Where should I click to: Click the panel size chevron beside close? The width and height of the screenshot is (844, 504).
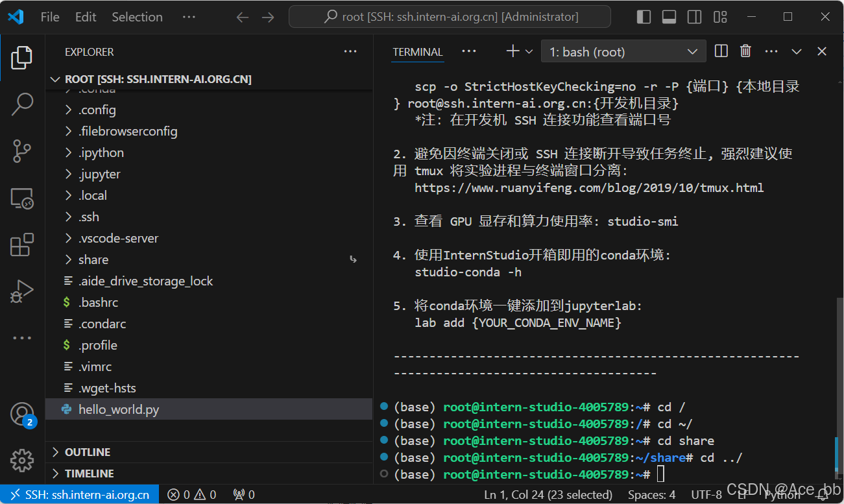click(x=797, y=51)
